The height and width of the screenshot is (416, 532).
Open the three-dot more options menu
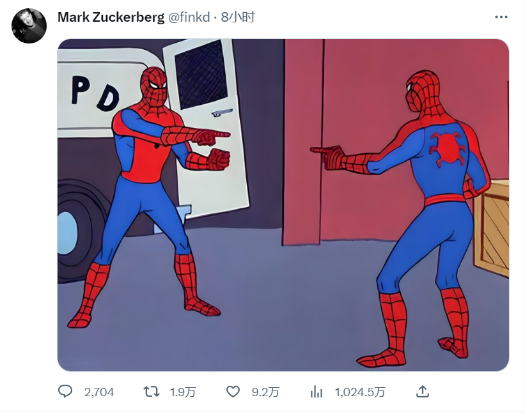501,17
